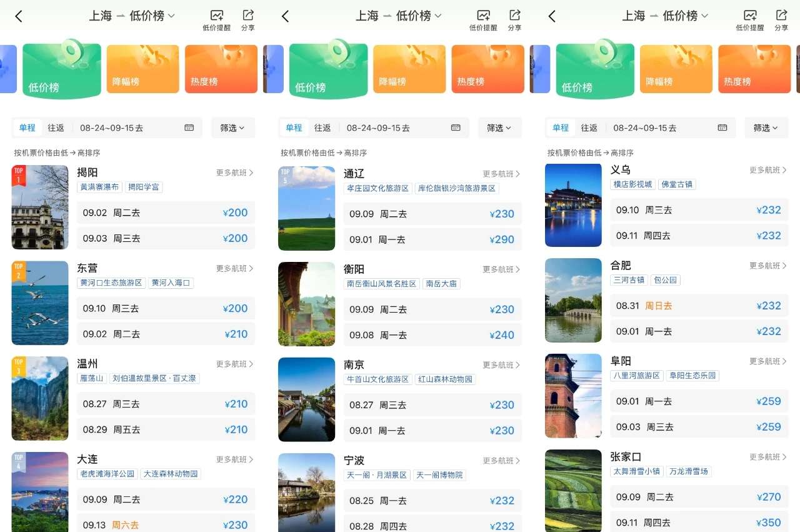
Task: Select 衡阳 flight 09.08 周一去 ¥240
Action: [x=432, y=335]
